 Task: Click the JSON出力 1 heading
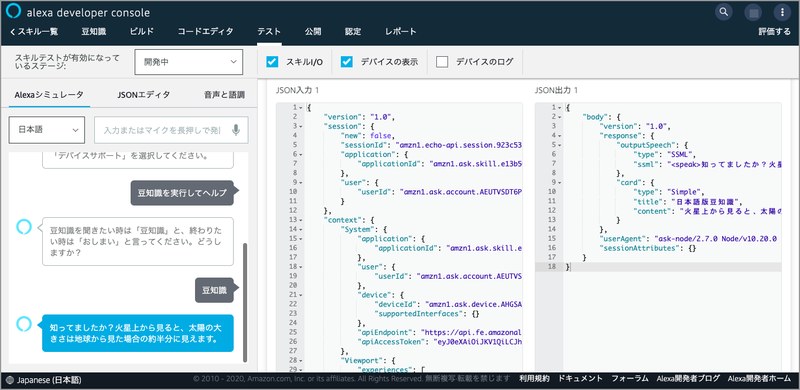tap(556, 90)
